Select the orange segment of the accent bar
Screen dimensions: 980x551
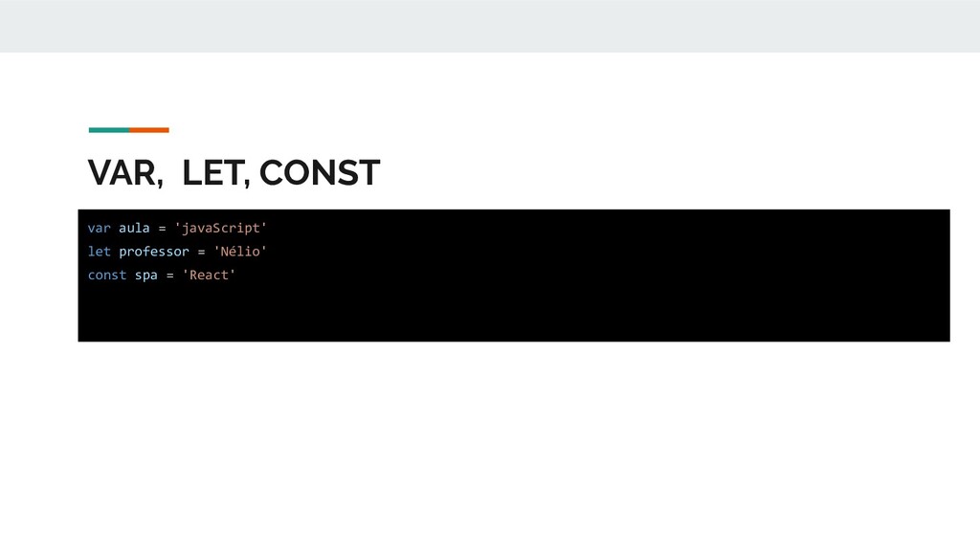[x=149, y=130]
